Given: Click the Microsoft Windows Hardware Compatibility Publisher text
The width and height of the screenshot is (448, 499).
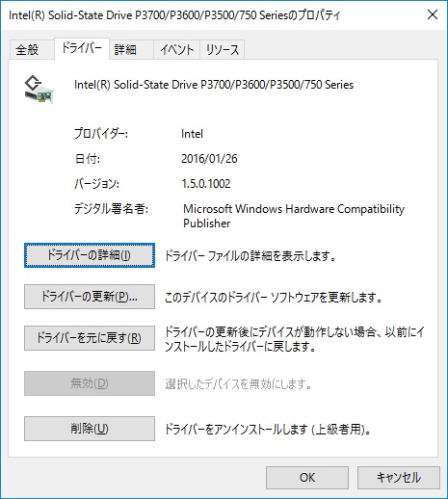Looking at the screenshot, I should [294, 216].
